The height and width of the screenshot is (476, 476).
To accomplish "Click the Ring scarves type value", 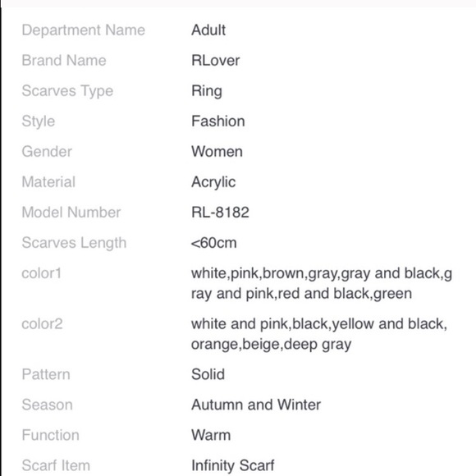I will [x=207, y=91].
